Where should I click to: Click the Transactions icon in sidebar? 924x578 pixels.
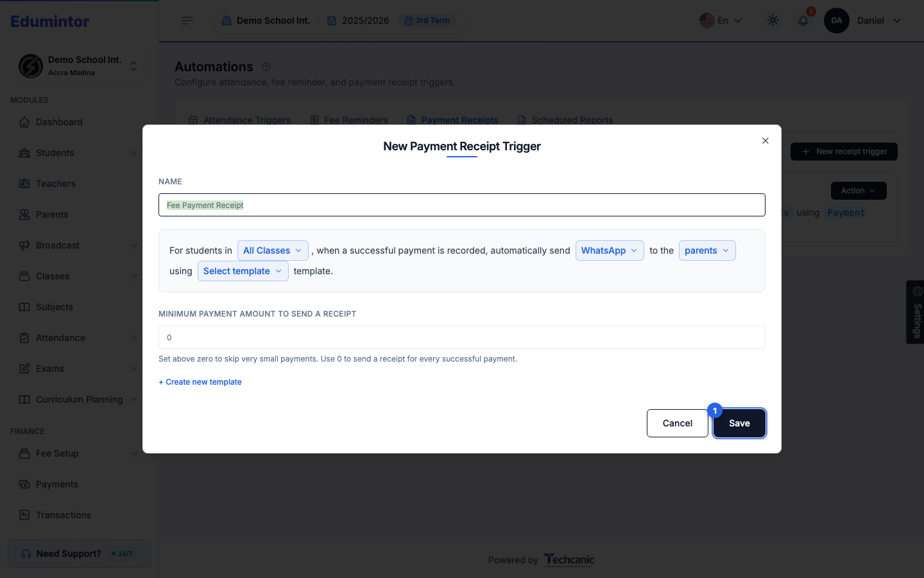tap(24, 515)
